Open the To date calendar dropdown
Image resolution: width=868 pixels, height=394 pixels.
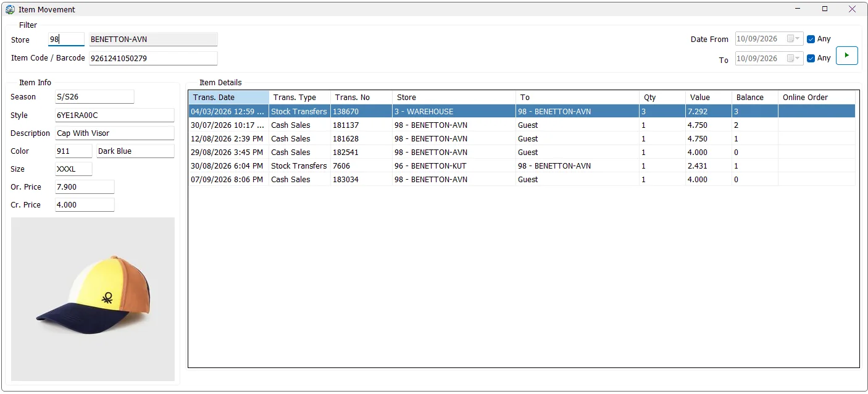pyautogui.click(x=793, y=59)
